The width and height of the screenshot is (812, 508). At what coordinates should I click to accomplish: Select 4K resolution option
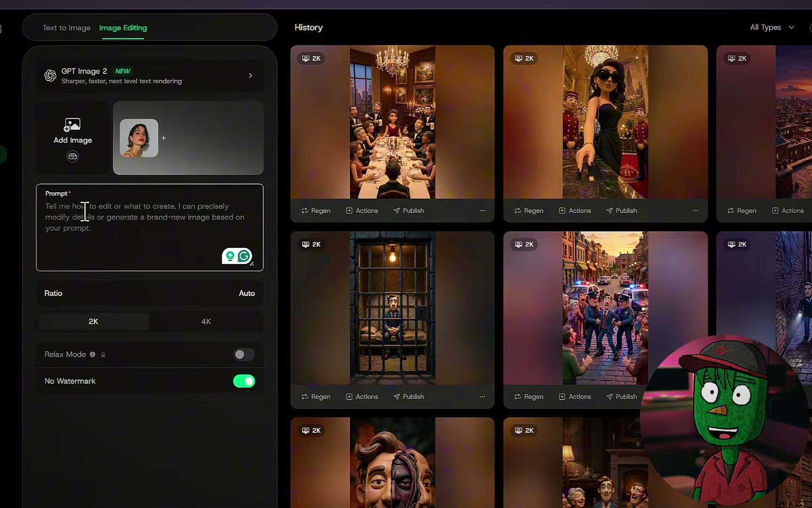[x=206, y=322]
